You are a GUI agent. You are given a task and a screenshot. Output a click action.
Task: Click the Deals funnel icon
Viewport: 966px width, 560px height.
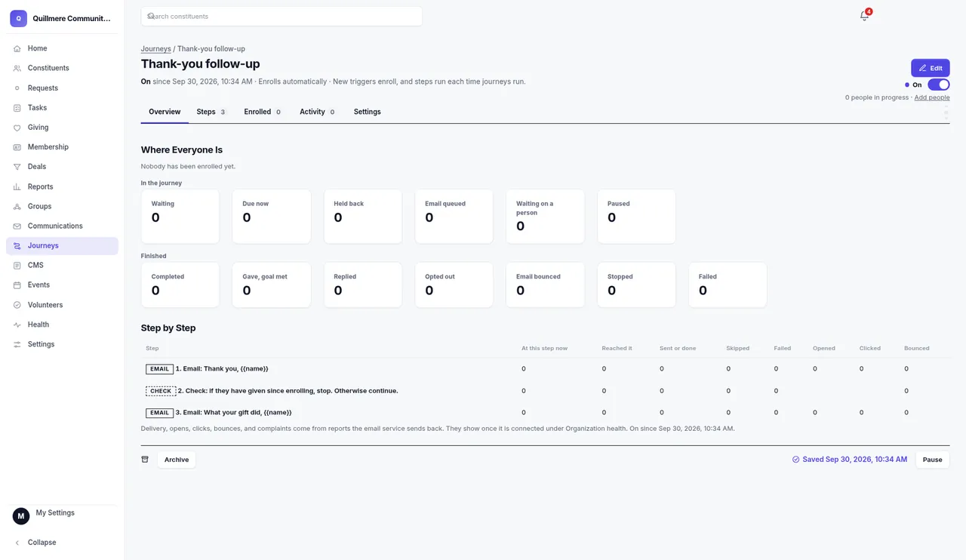pyautogui.click(x=17, y=167)
